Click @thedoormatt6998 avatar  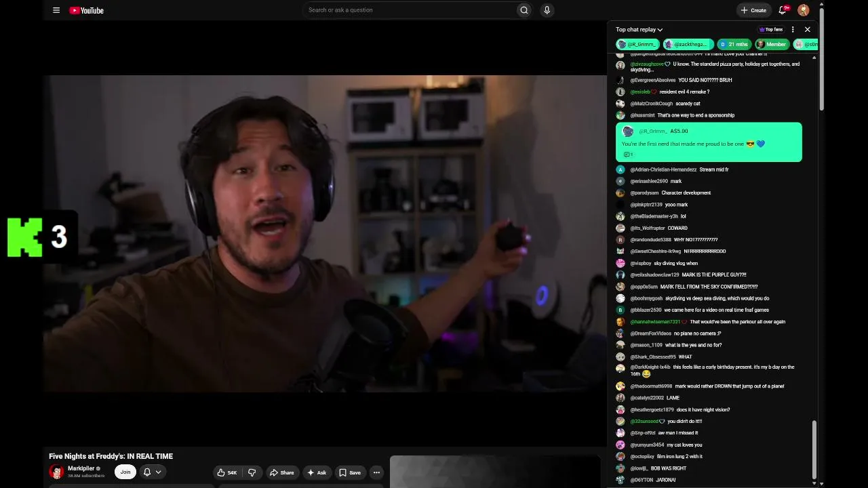click(x=620, y=386)
